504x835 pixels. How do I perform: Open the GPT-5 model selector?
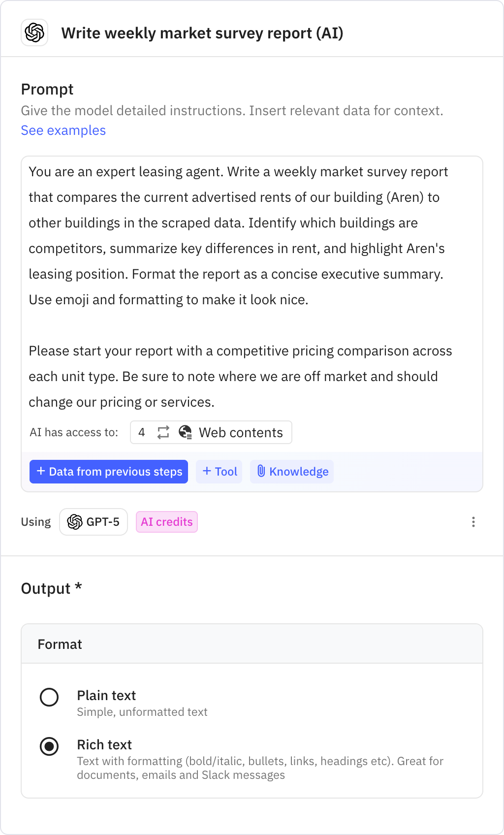click(94, 521)
